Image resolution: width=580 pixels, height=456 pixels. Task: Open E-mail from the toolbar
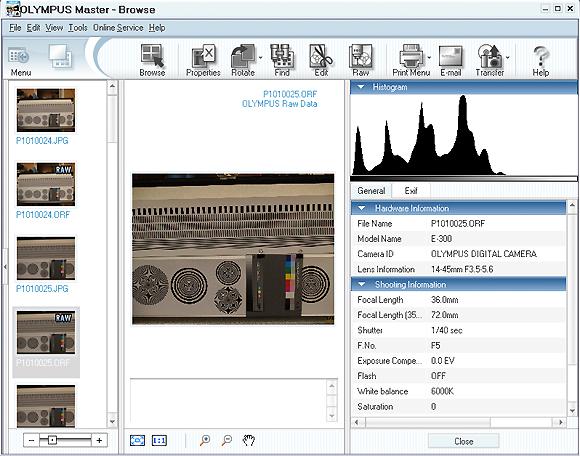point(451,60)
